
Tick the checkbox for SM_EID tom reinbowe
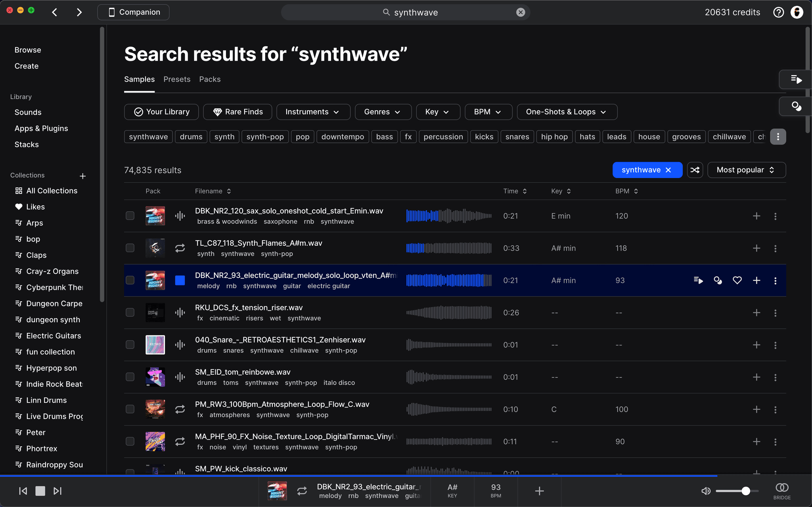click(x=130, y=377)
